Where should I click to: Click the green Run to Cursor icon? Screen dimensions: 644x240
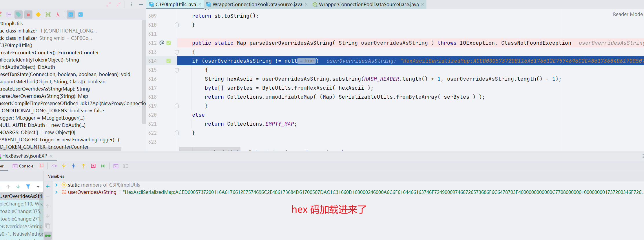[103, 166]
